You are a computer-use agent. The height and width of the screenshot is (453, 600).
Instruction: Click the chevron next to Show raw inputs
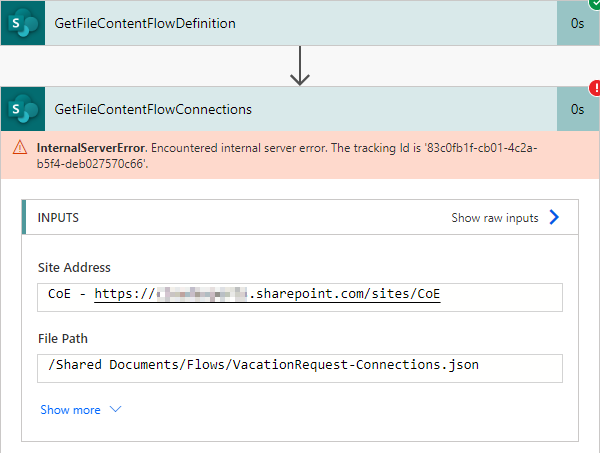(554, 217)
